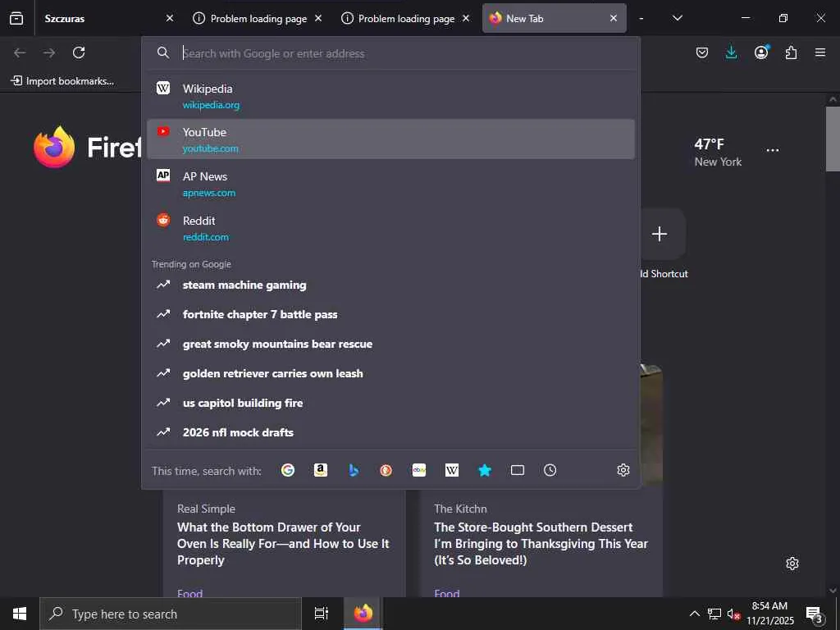This screenshot has width=840, height=630.
Task: Click Import bookmarks button
Action: tap(62, 81)
